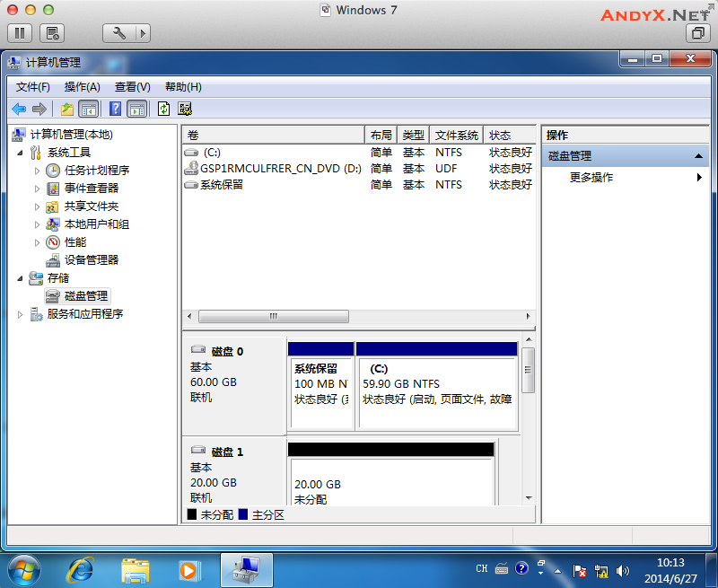Image resolution: width=718 pixels, height=588 pixels.
Task: Click the vertical scrollbar thumb in disk view
Action: [528, 370]
